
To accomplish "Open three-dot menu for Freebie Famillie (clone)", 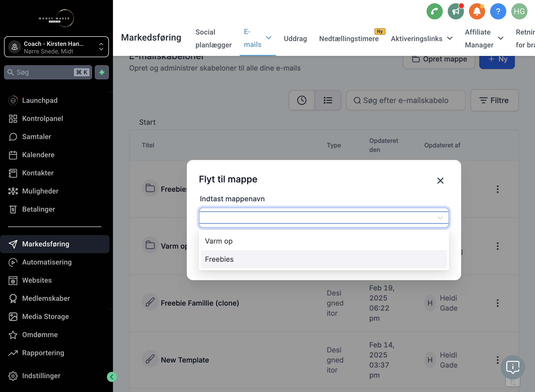I will pyautogui.click(x=497, y=303).
